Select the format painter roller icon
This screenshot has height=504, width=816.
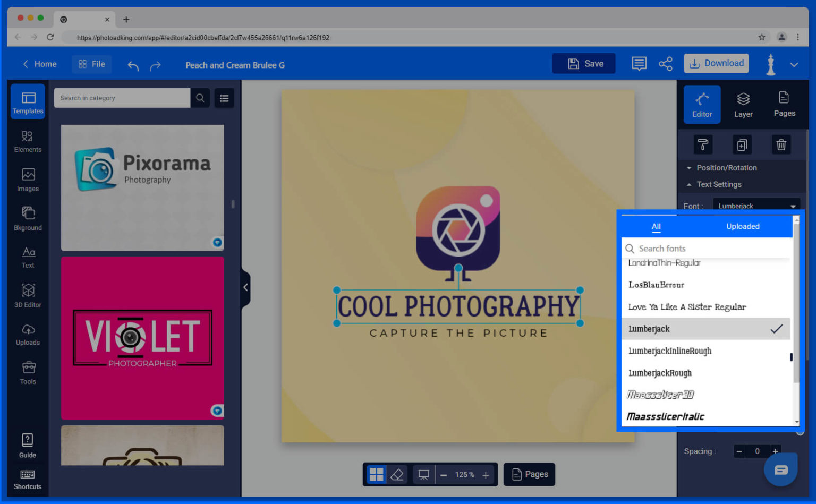pos(702,144)
